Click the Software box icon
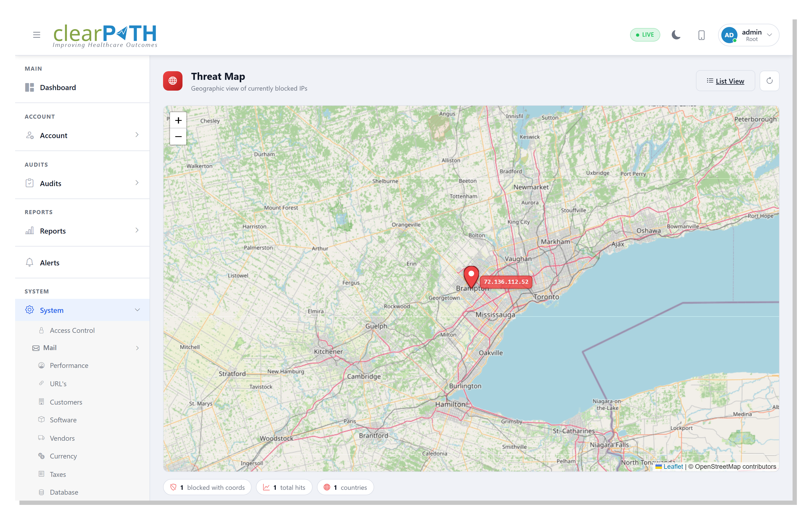The image size is (812, 520). click(41, 419)
